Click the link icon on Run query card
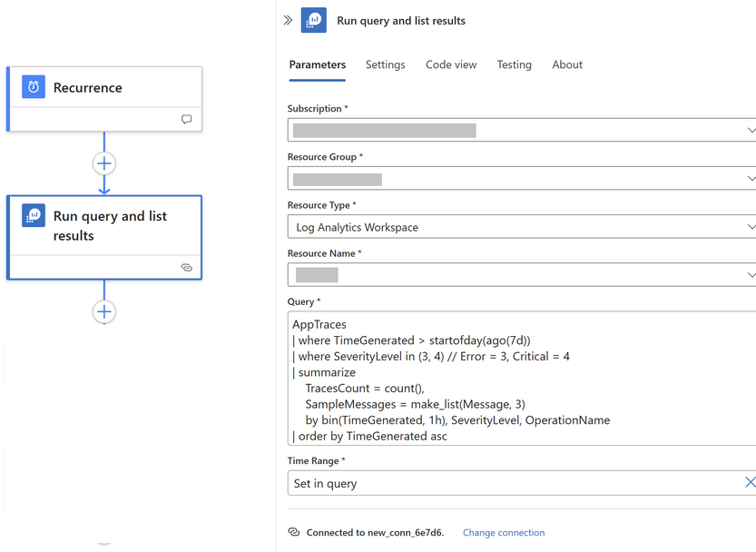 pos(187,267)
